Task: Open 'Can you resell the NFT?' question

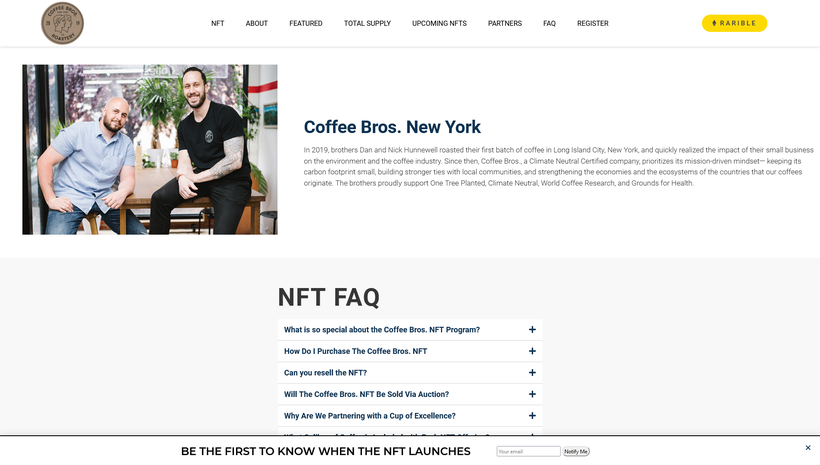Action: pyautogui.click(x=325, y=373)
